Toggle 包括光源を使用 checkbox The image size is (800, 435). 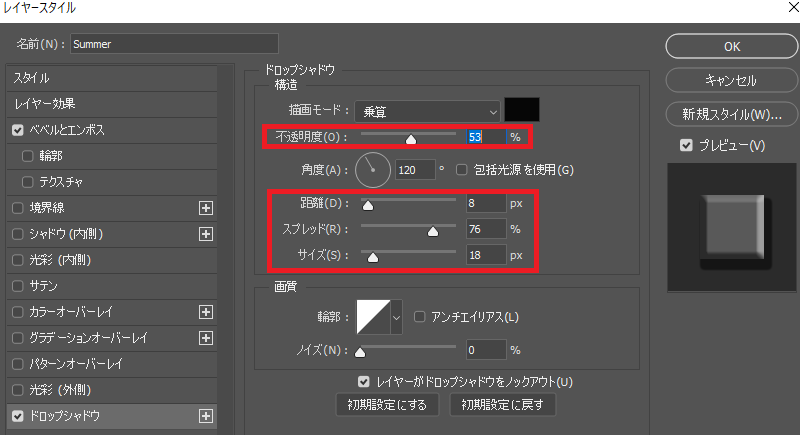click(x=461, y=170)
